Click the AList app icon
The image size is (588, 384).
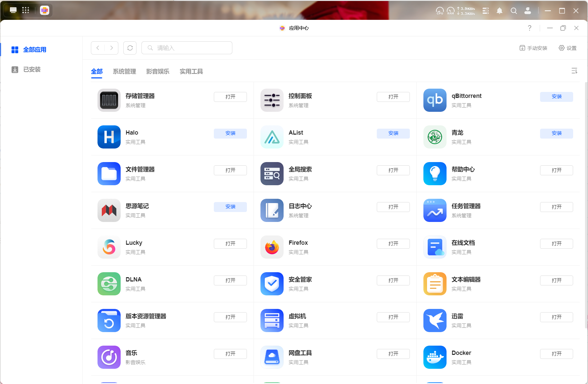[272, 137]
